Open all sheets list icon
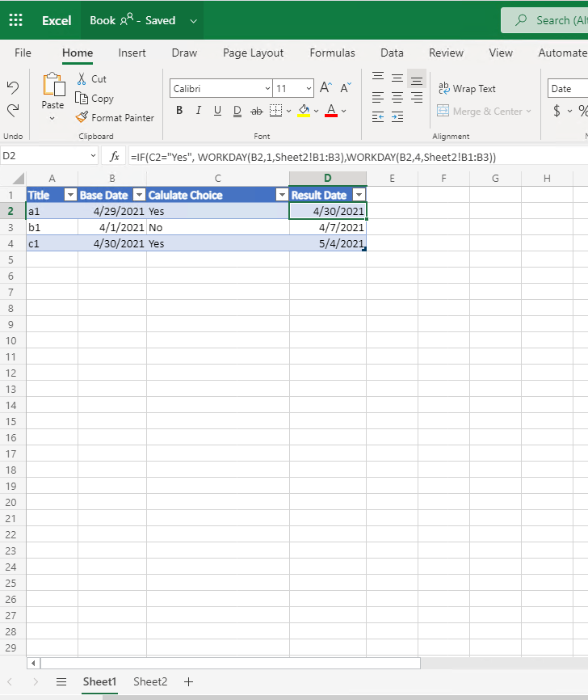 [61, 681]
